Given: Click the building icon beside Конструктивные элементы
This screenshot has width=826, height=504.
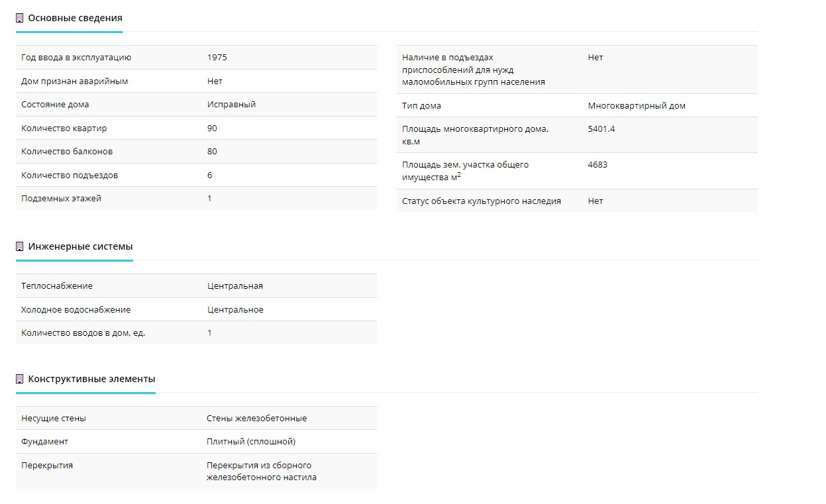Looking at the screenshot, I should click(20, 379).
